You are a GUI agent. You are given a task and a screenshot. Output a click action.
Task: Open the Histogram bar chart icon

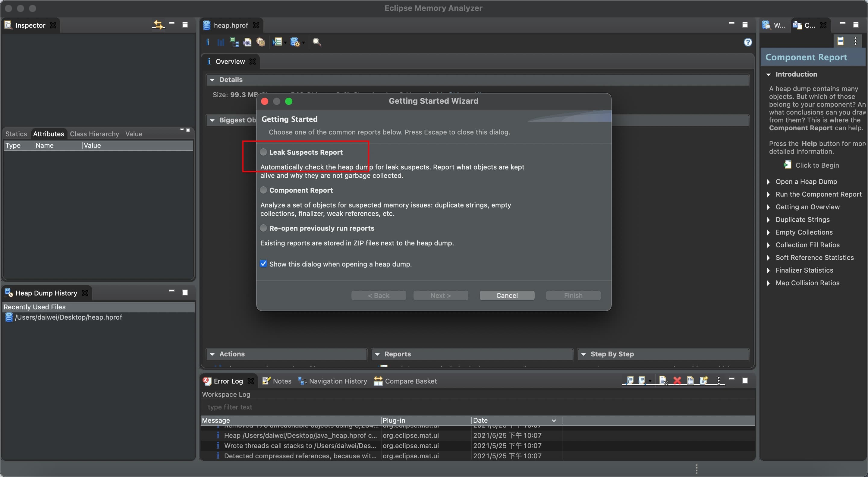[x=221, y=42]
